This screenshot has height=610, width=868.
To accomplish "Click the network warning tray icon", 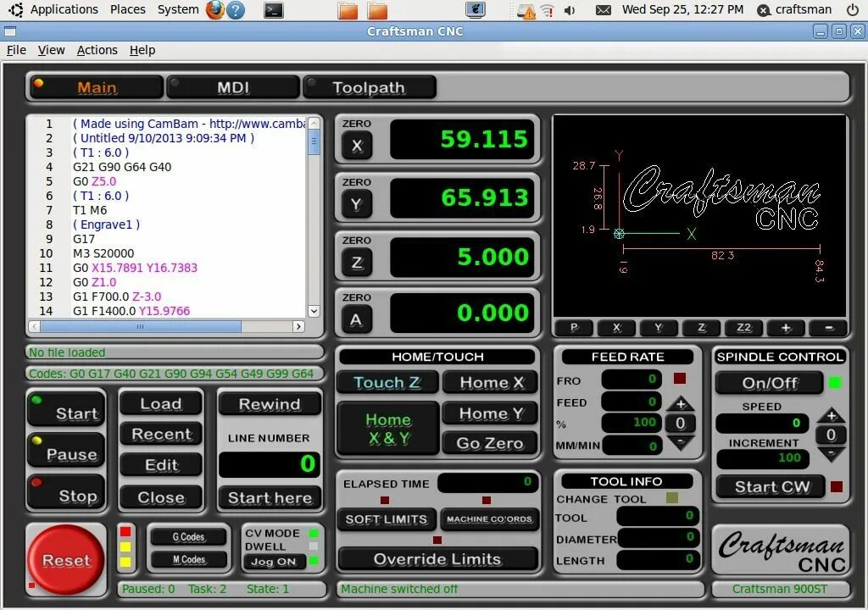I will tap(526, 11).
